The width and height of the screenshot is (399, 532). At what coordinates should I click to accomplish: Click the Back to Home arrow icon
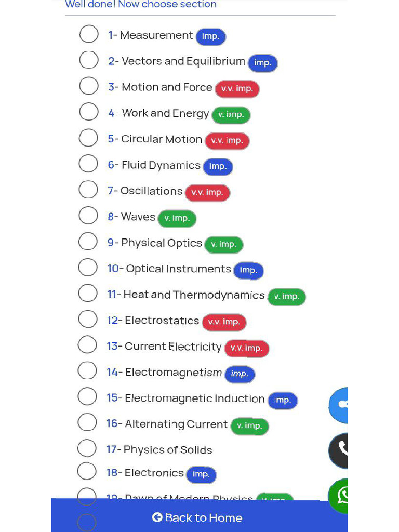157,517
